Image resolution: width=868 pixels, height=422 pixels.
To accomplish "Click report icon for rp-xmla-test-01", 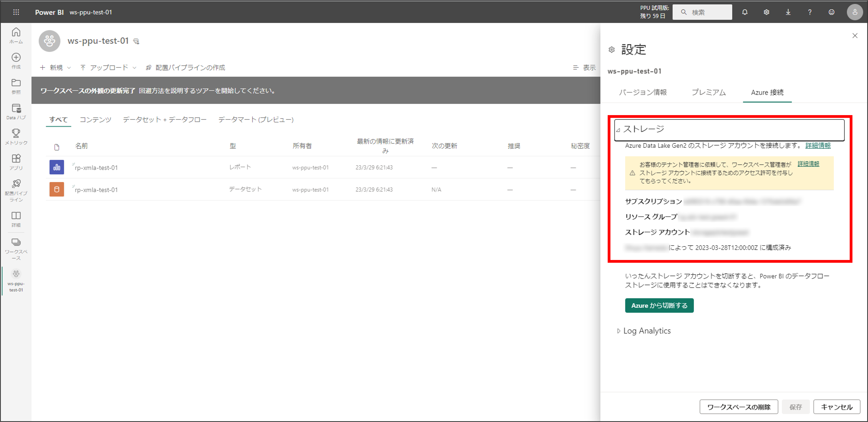I will (x=57, y=167).
